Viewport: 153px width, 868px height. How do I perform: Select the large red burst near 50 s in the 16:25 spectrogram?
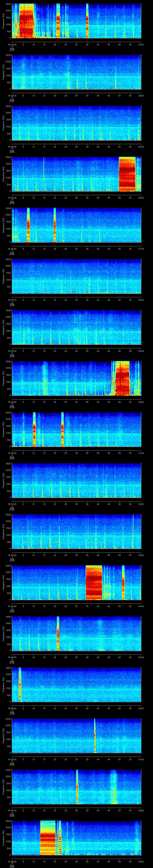pos(127,174)
